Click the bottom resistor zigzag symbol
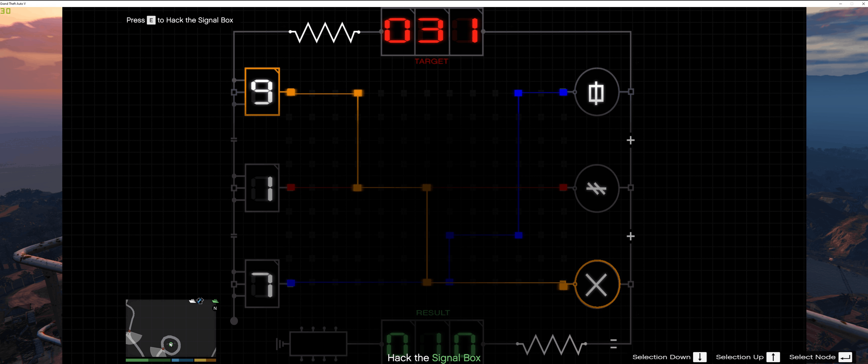The width and height of the screenshot is (868, 364). pos(552,344)
